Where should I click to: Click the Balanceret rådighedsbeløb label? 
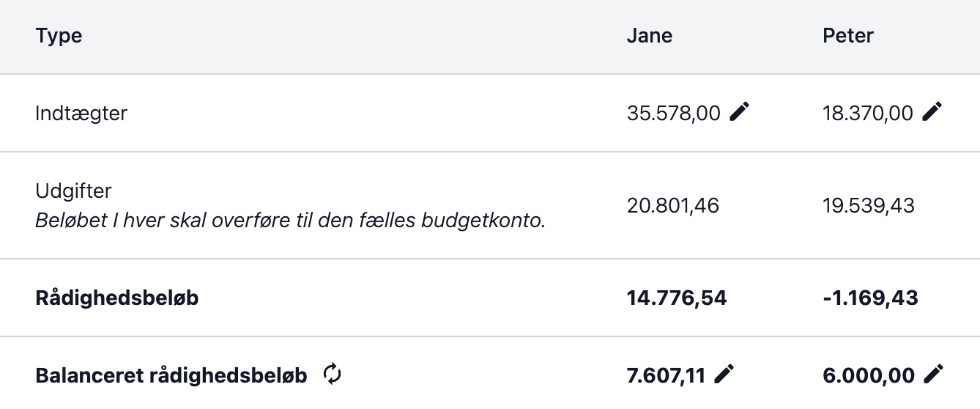[171, 376]
